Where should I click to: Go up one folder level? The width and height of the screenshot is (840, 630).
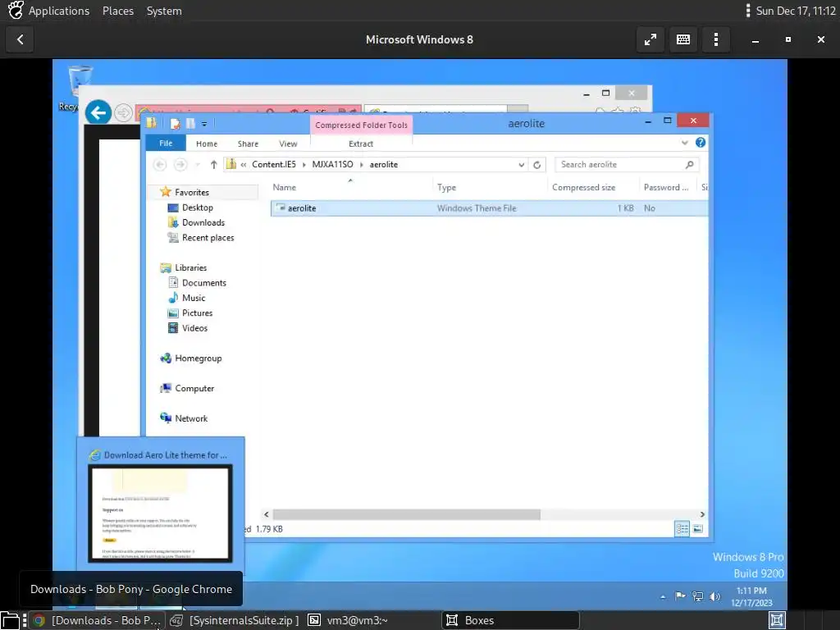pos(214,164)
